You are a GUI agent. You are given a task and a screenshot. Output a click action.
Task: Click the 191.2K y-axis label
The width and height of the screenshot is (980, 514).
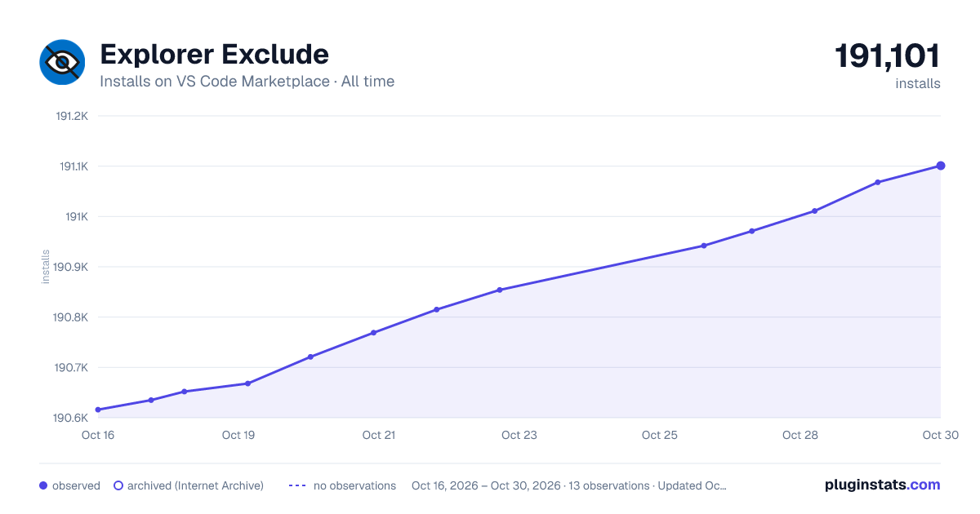[x=72, y=116]
